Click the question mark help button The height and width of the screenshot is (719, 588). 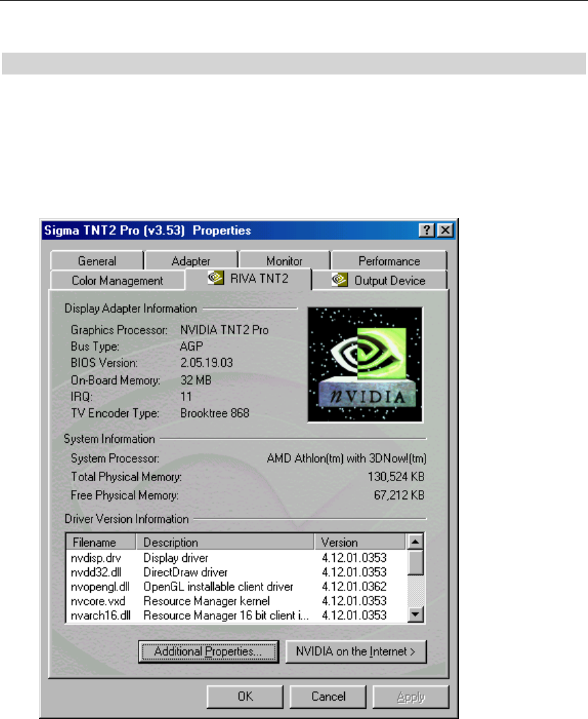pos(427,230)
